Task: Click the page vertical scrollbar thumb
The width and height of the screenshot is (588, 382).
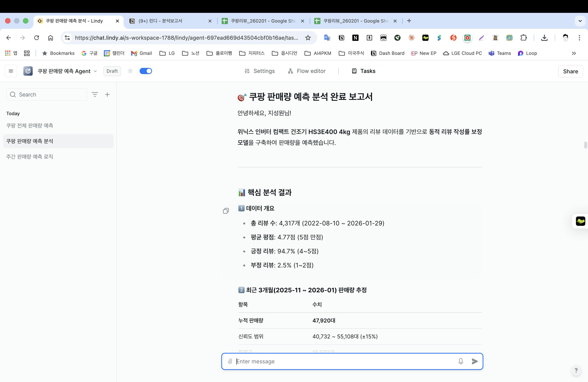Action: 585,145
